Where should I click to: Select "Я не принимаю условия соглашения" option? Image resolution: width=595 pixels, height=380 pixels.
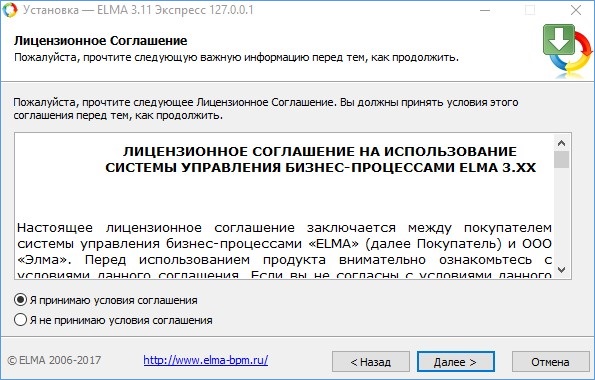(x=20, y=320)
